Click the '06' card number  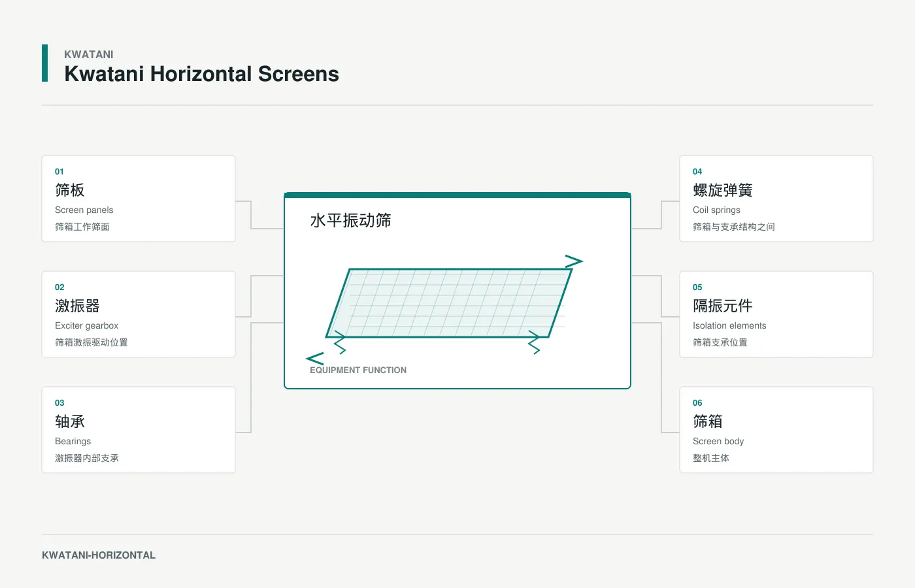point(697,403)
